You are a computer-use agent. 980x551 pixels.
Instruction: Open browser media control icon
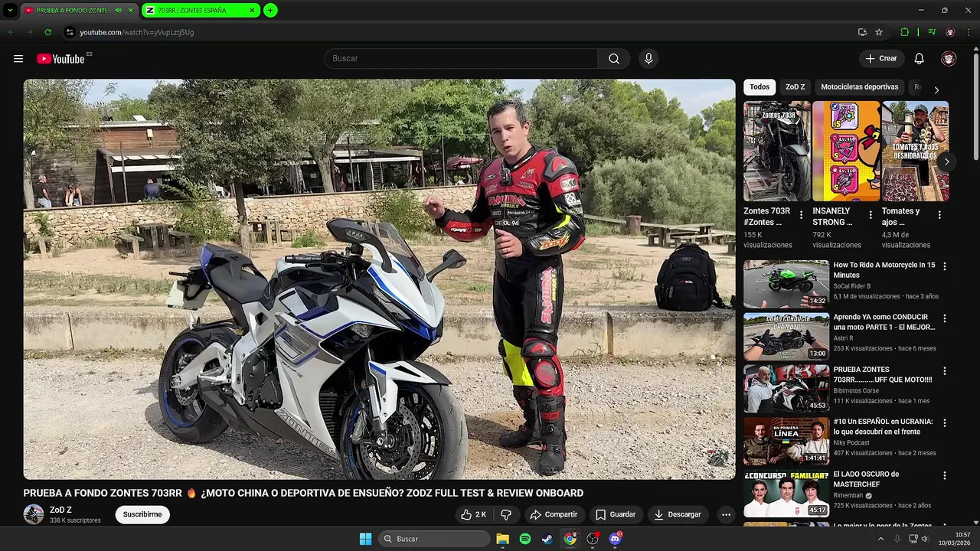pos(932,32)
